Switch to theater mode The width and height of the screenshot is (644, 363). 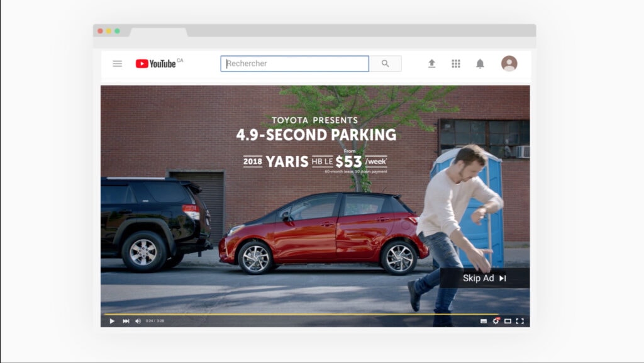(508, 321)
